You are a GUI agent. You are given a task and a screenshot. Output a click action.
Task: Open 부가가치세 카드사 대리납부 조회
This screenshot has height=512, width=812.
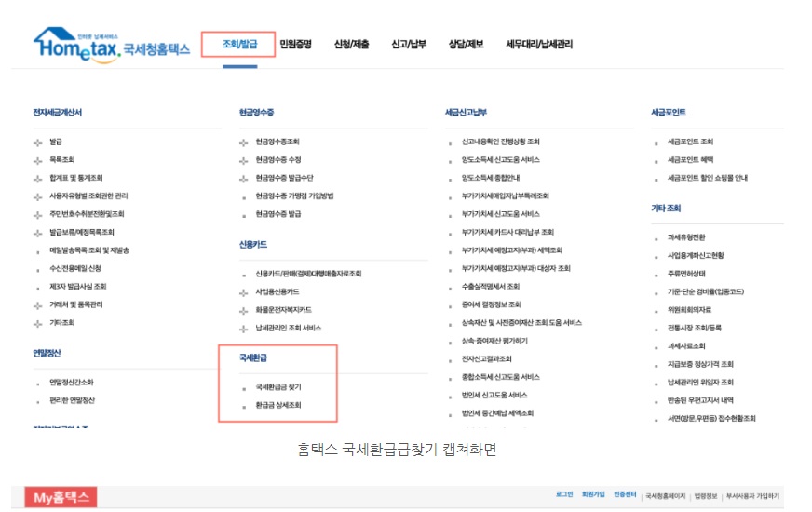[507, 232]
